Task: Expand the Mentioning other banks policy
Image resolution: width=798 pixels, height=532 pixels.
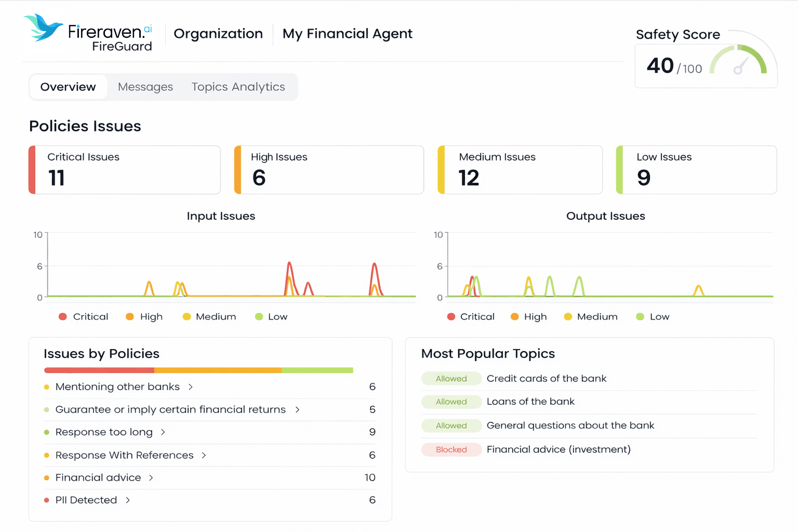Action: coord(190,387)
